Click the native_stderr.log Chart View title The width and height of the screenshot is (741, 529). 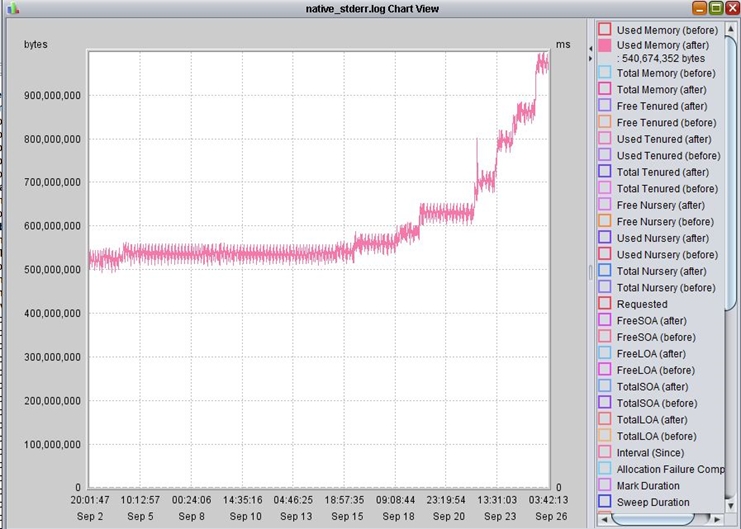click(372, 9)
